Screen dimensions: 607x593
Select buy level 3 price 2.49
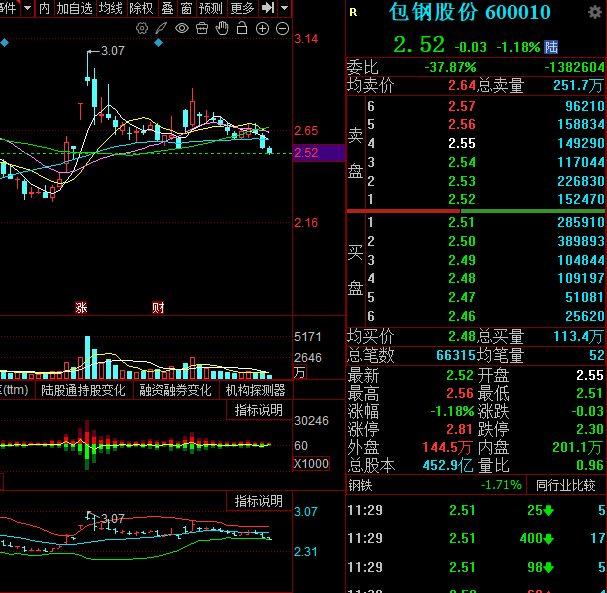pos(461,260)
